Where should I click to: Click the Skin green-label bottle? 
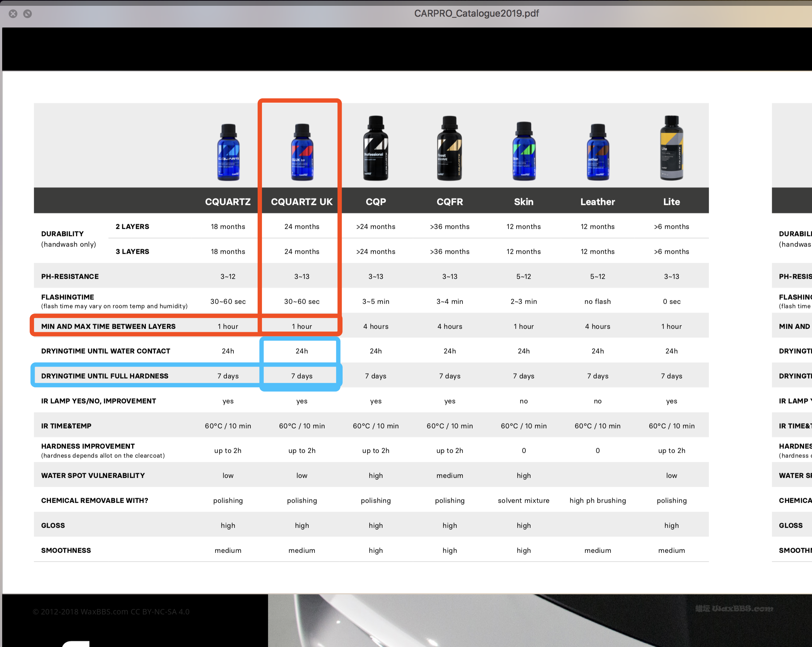tap(524, 151)
